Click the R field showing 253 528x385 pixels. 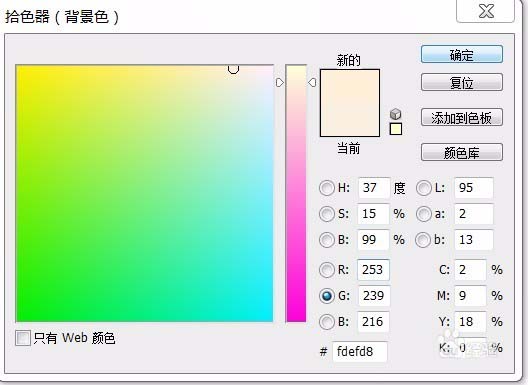373,270
